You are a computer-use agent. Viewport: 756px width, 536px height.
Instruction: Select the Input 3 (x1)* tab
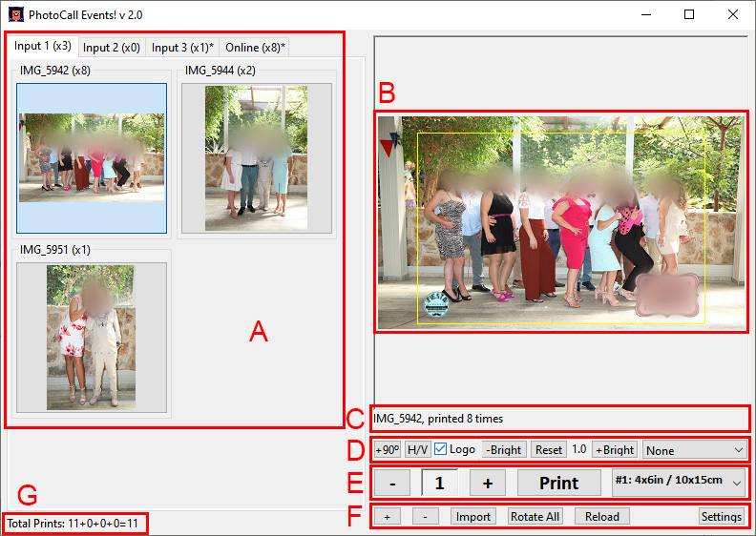tap(183, 47)
